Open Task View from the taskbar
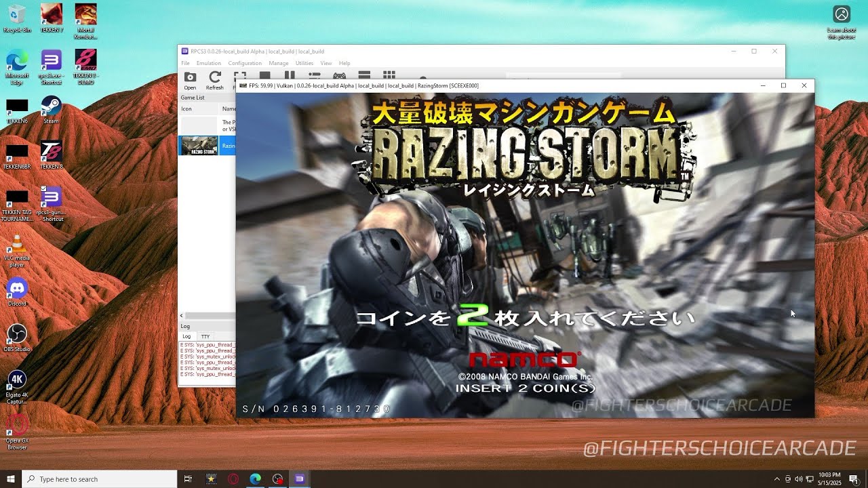The width and height of the screenshot is (868, 488). coord(189,479)
